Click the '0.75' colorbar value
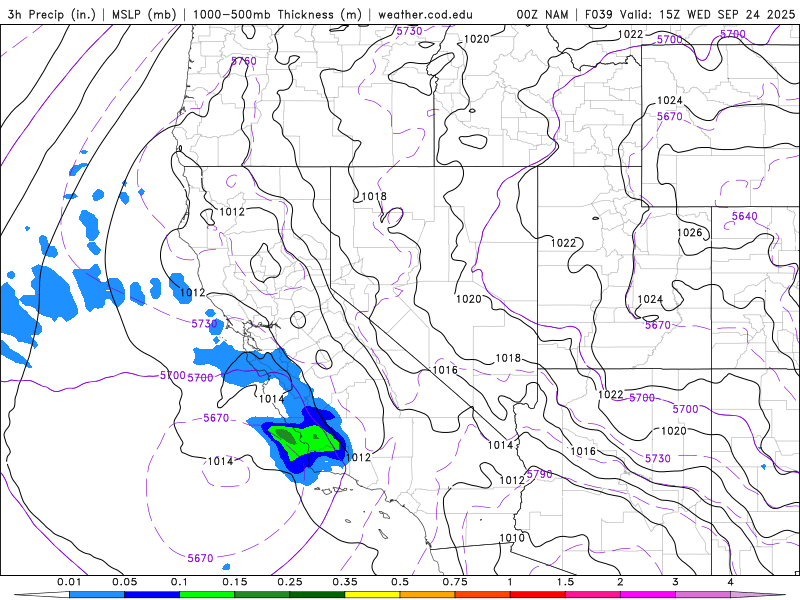800x600 pixels. point(455,582)
